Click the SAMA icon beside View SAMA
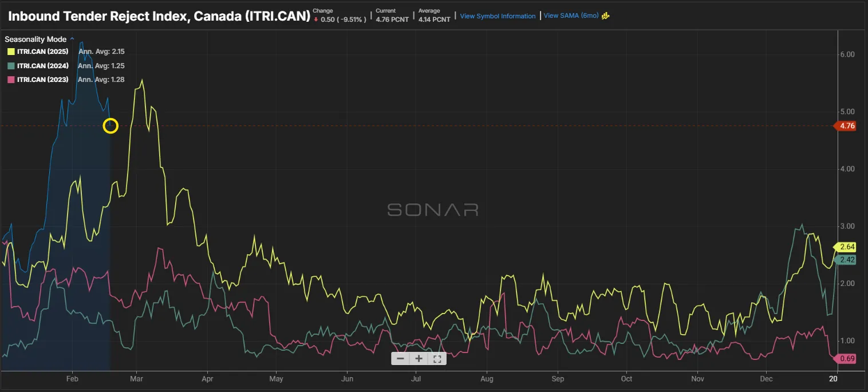This screenshot has width=868, height=392. click(605, 16)
